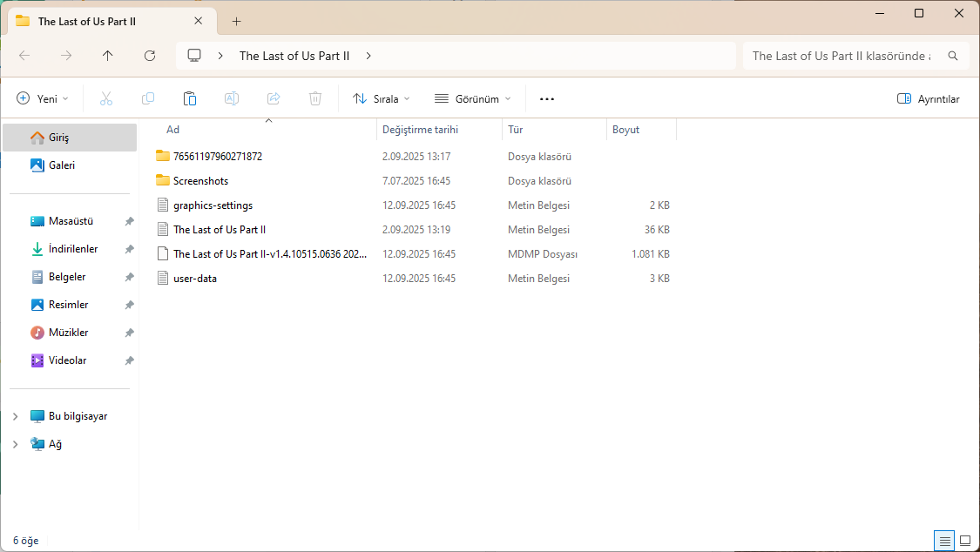Go back with the left arrow
The height and width of the screenshot is (552, 980).
[x=24, y=56]
